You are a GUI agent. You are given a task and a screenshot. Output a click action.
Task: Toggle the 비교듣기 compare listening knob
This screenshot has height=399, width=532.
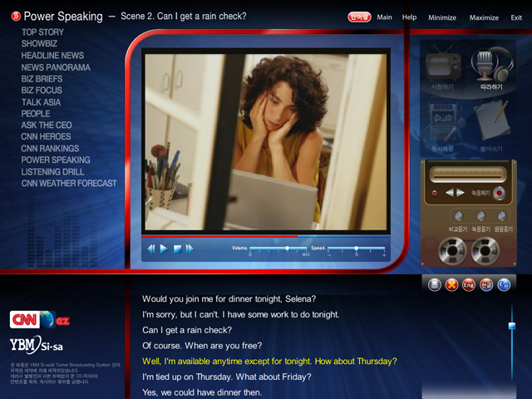pos(458,216)
